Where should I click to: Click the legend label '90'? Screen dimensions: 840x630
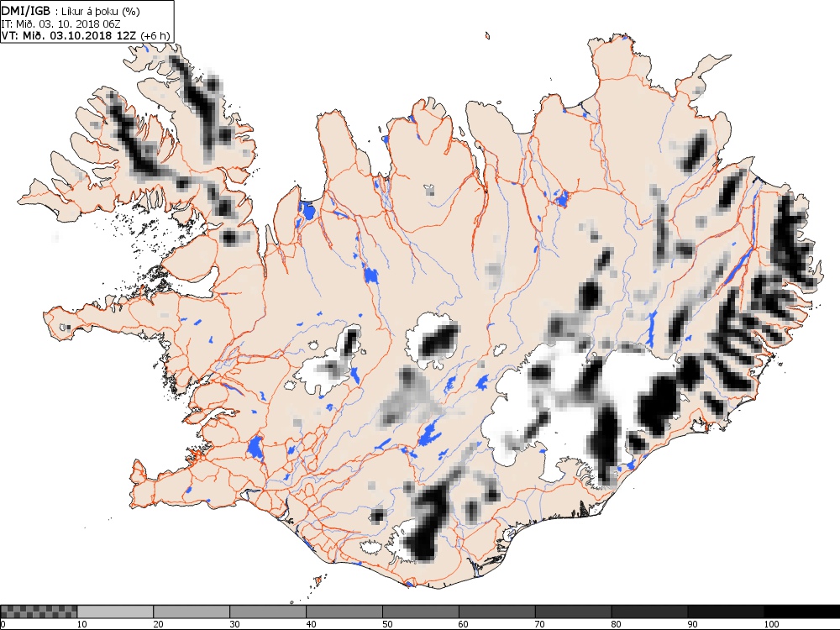(693, 624)
